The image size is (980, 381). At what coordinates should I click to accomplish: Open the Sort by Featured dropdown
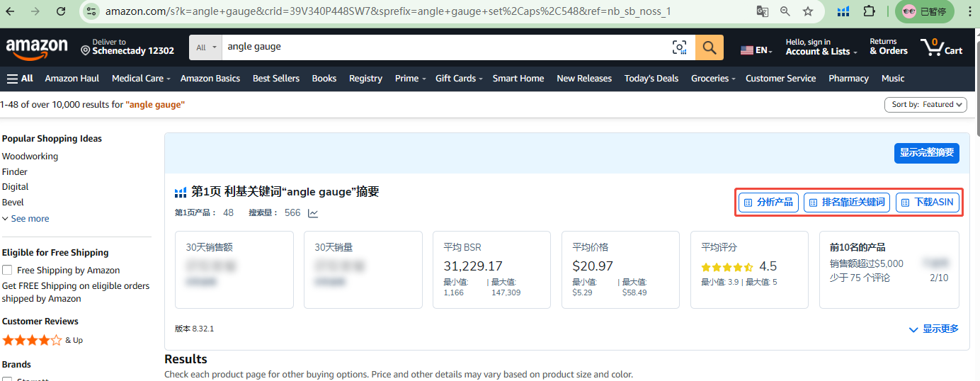[925, 105]
